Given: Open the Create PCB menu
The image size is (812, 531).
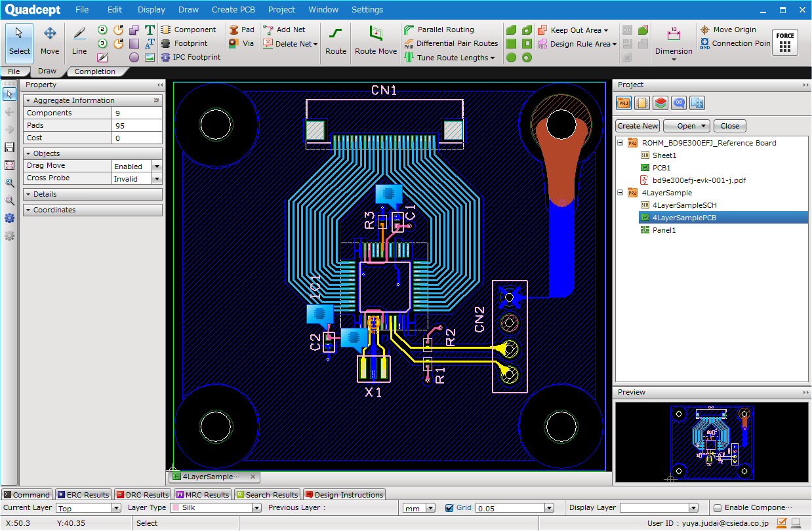Looking at the screenshot, I should tap(235, 10).
